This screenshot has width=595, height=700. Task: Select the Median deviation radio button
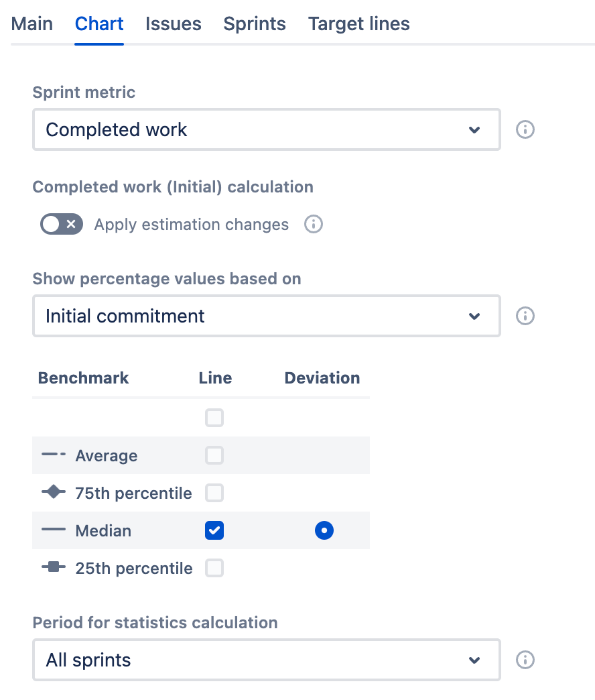(x=324, y=530)
